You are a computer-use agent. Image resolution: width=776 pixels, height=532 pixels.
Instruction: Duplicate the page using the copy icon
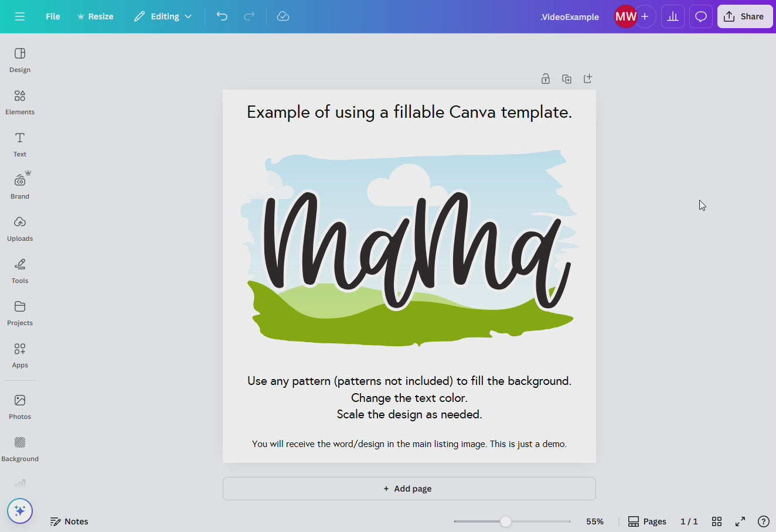(x=567, y=79)
